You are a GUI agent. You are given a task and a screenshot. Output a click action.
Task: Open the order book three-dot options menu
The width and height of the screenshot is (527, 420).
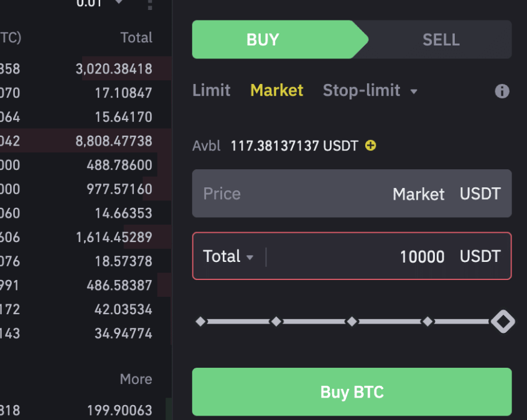(150, 4)
